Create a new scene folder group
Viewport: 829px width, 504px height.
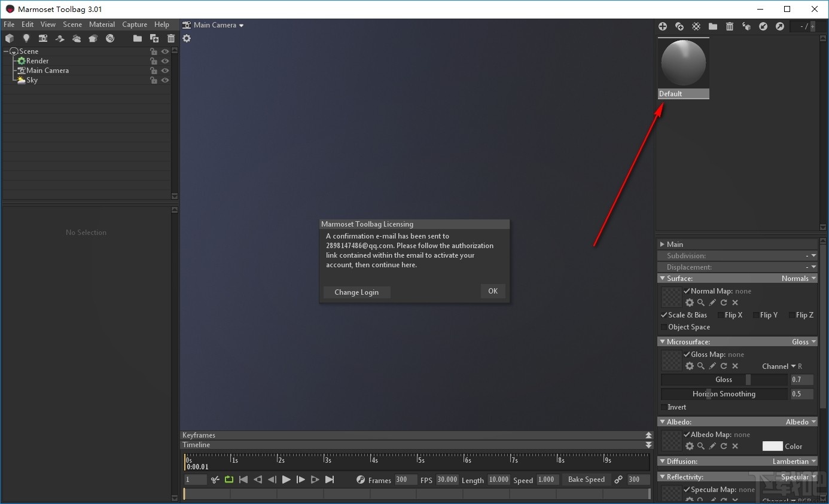point(138,38)
